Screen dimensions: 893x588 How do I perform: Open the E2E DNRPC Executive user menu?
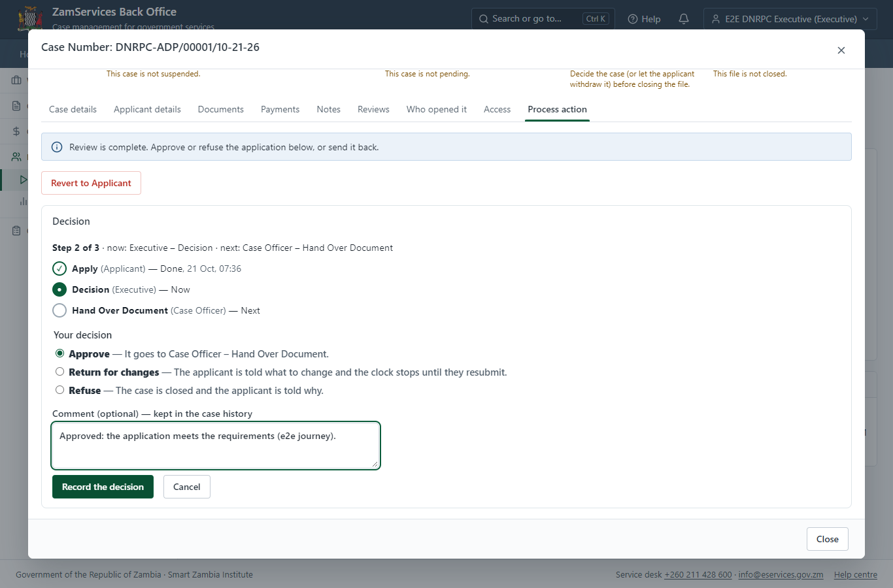tap(790, 19)
